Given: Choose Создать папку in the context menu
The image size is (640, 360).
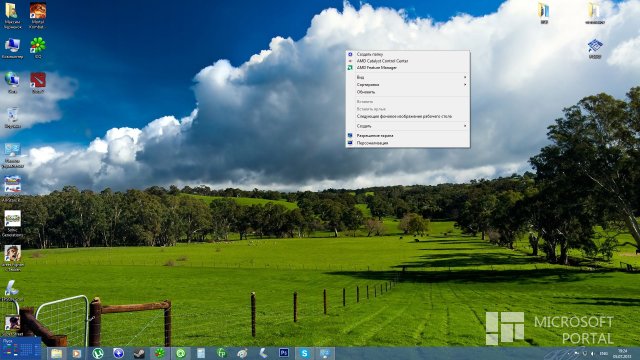Looking at the screenshot, I should coord(408,54).
